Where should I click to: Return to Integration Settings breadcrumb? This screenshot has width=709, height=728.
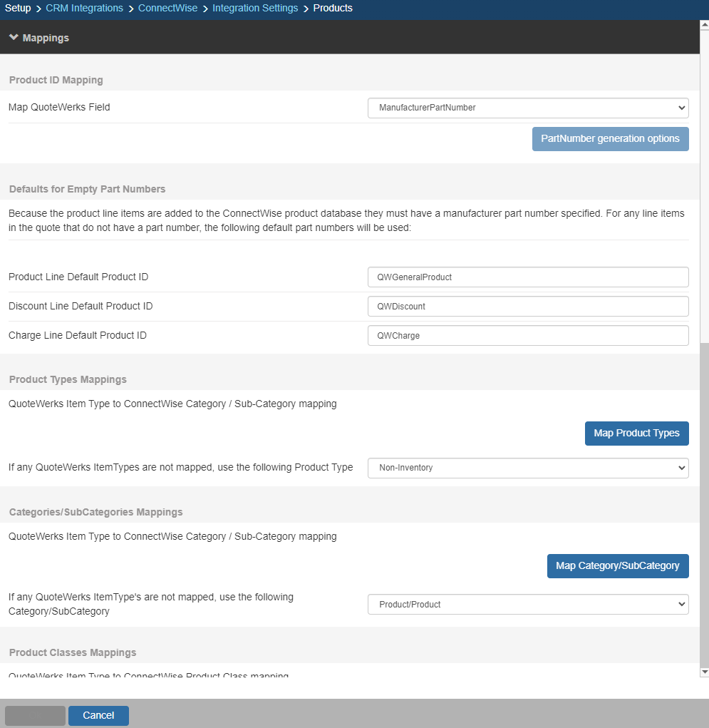click(255, 8)
